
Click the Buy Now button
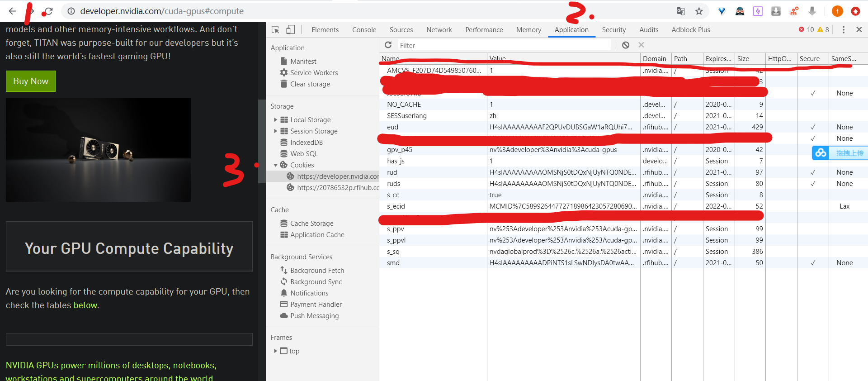[x=31, y=81]
